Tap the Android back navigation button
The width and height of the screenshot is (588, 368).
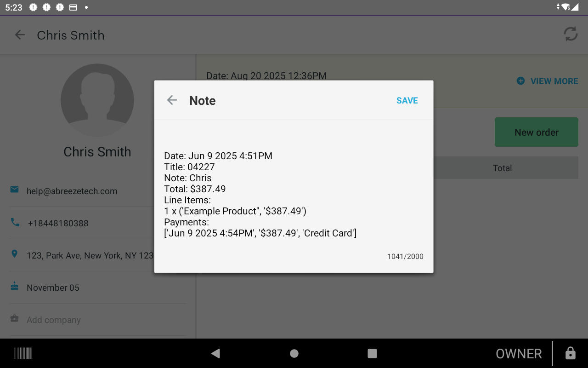[x=215, y=353]
